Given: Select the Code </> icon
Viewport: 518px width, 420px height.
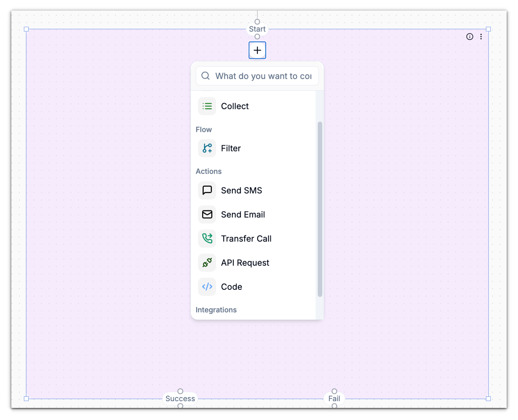Looking at the screenshot, I should [x=207, y=287].
